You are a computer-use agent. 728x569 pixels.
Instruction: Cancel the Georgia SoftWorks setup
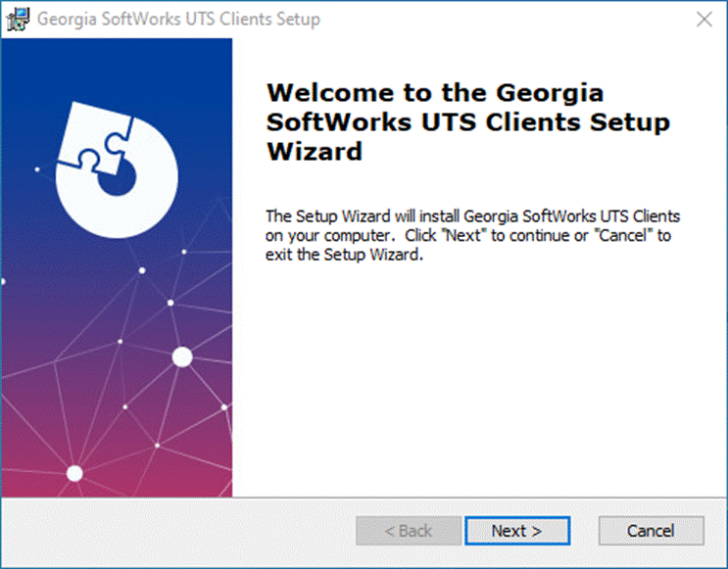click(x=651, y=531)
